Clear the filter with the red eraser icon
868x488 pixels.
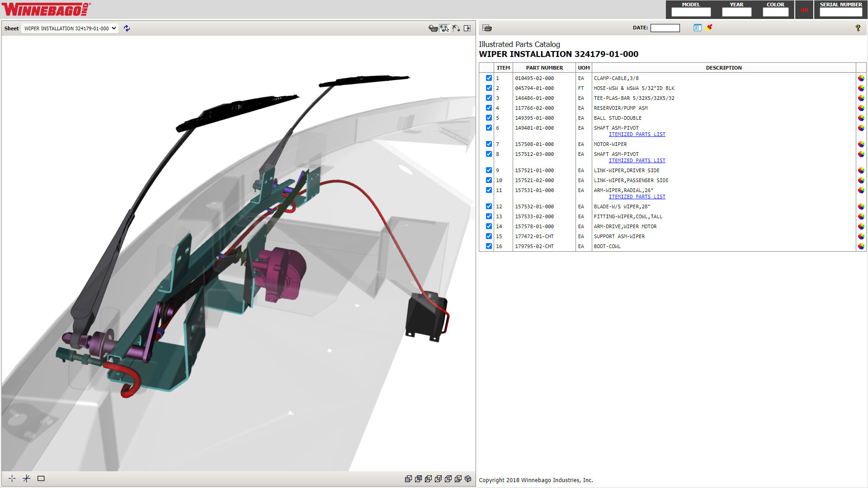pos(709,27)
